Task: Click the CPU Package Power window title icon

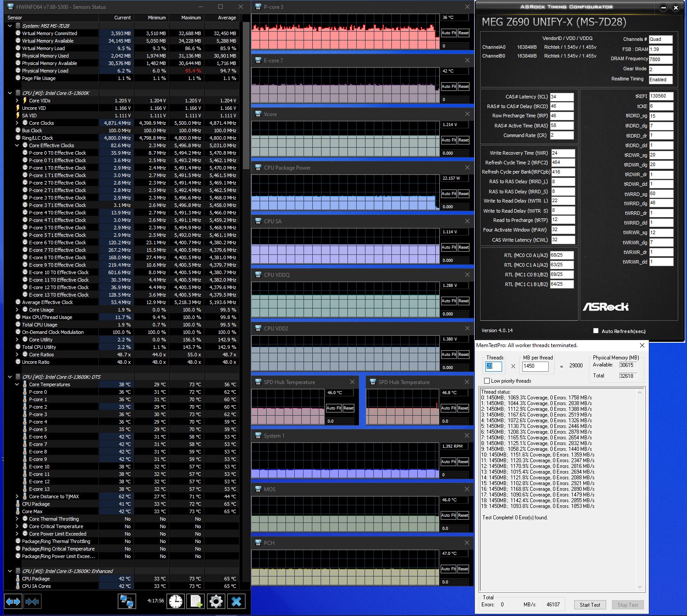Action: click(x=258, y=167)
